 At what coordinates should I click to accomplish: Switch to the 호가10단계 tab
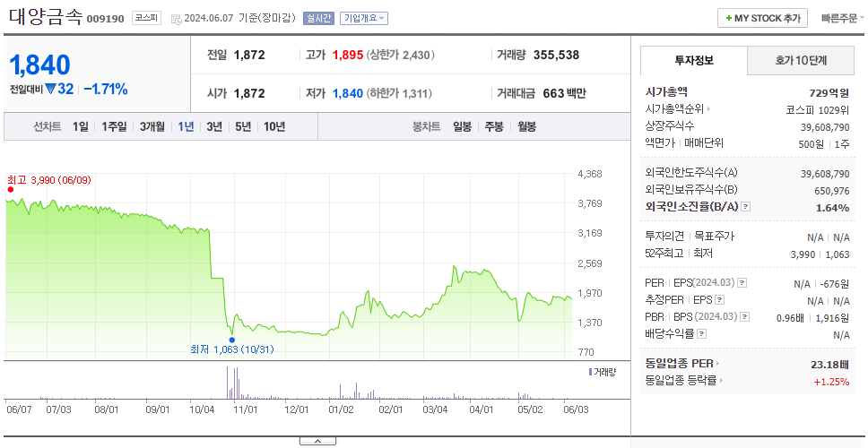pyautogui.click(x=801, y=60)
